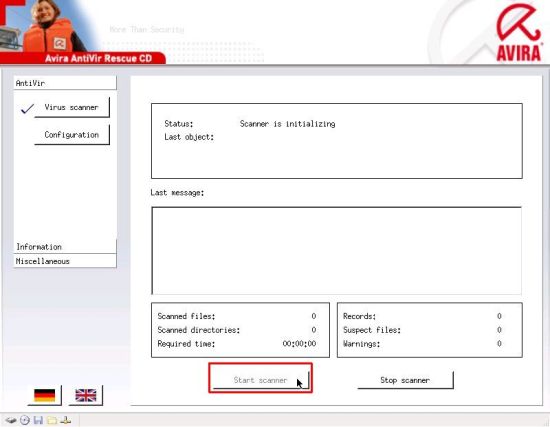550x427 pixels.
Task: Click the Start scanner button
Action: pos(261,380)
